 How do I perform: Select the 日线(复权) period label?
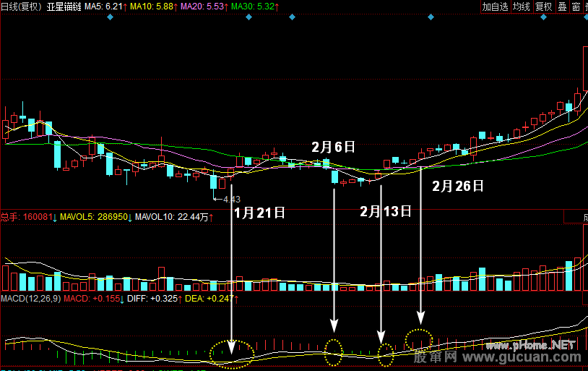(22, 7)
